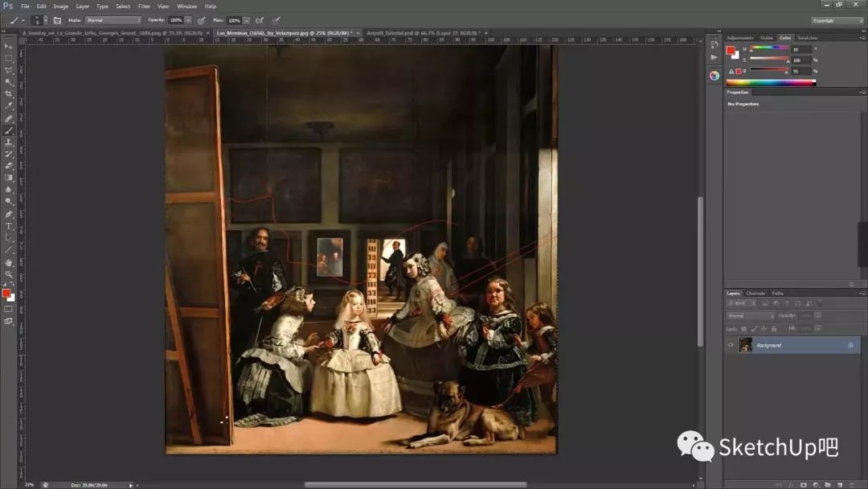Image resolution: width=868 pixels, height=489 pixels.
Task: Click the zoom percentage field in status bar
Action: (x=29, y=485)
